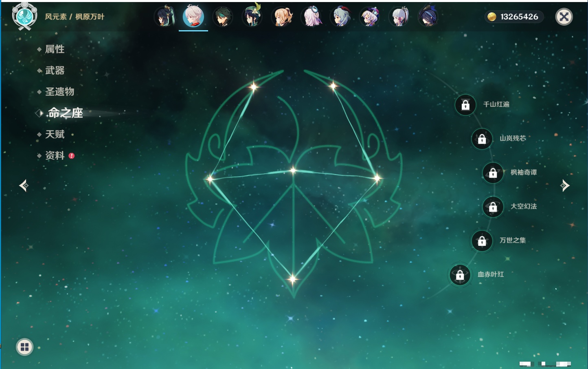Open the 属性 attributes page
588x369 pixels.
[55, 49]
